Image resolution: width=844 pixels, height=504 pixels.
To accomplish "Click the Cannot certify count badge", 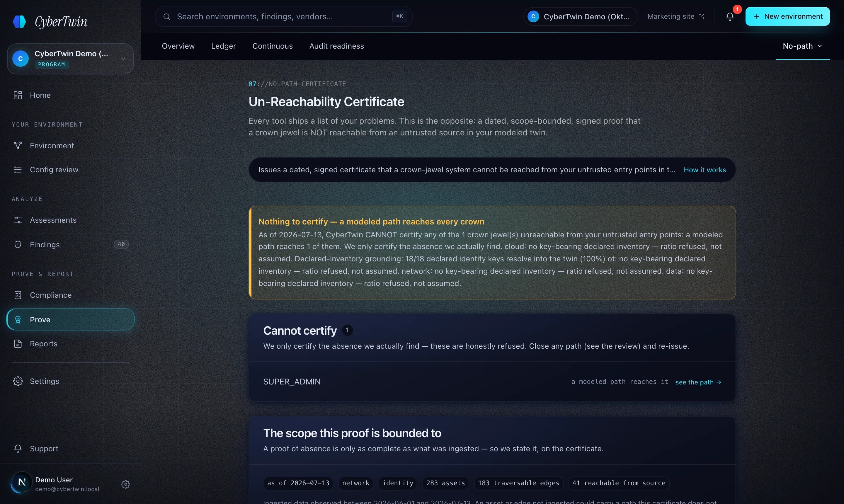I will click(x=347, y=330).
